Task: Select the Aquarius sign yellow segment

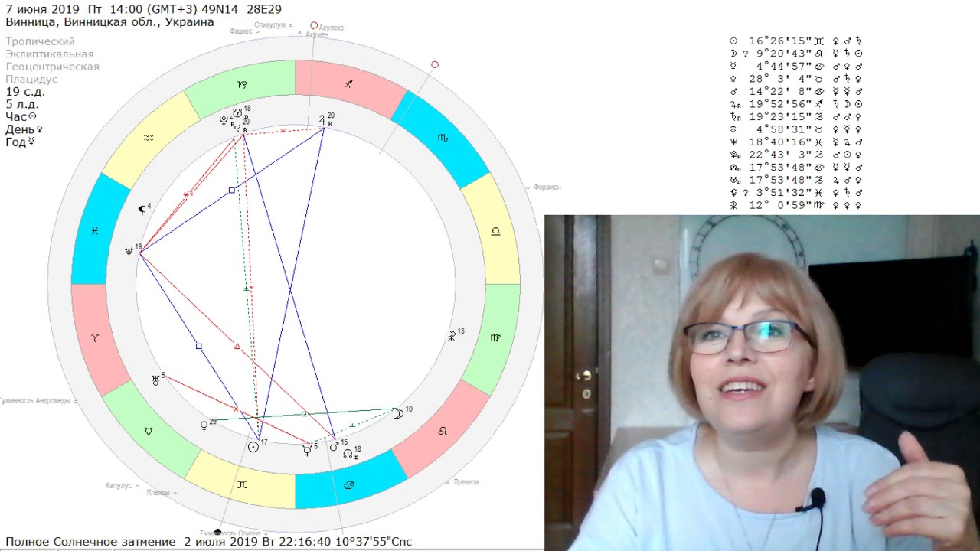Action: point(149,138)
